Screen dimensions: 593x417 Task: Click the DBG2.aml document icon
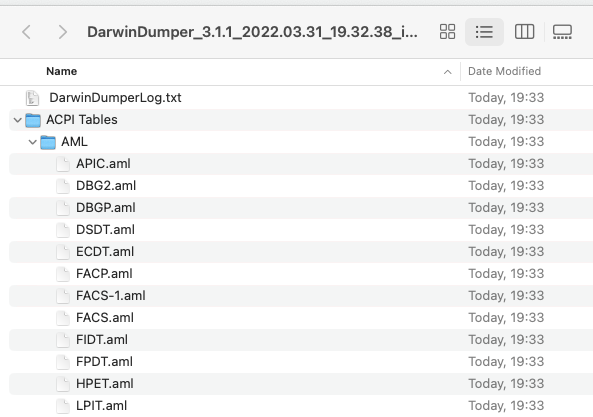63,186
